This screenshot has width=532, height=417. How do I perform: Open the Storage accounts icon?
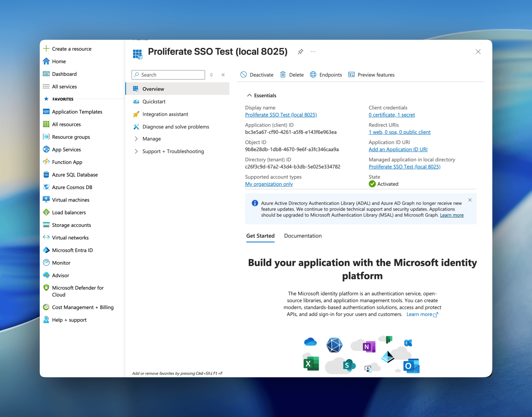pos(46,225)
